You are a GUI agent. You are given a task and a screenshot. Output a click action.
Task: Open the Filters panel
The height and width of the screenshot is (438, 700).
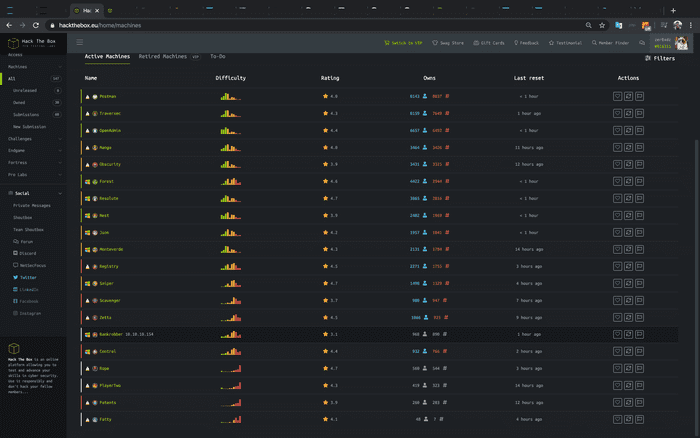pos(660,58)
